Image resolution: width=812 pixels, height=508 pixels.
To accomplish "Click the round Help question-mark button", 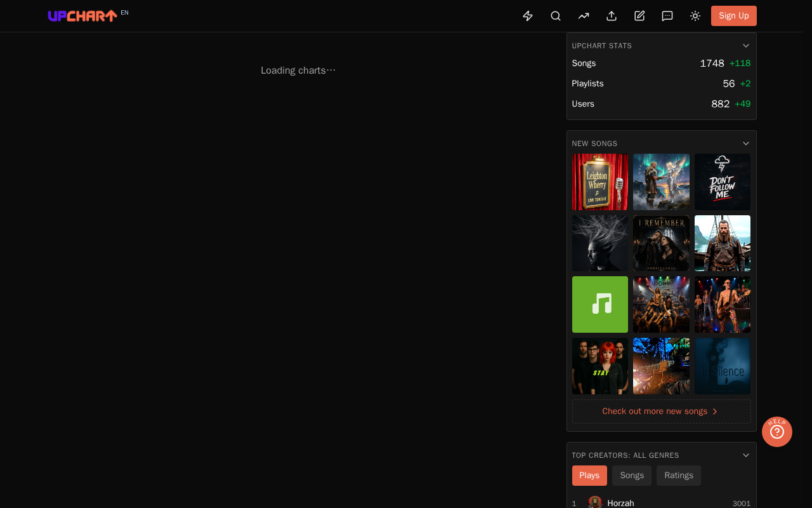I will pos(777,432).
